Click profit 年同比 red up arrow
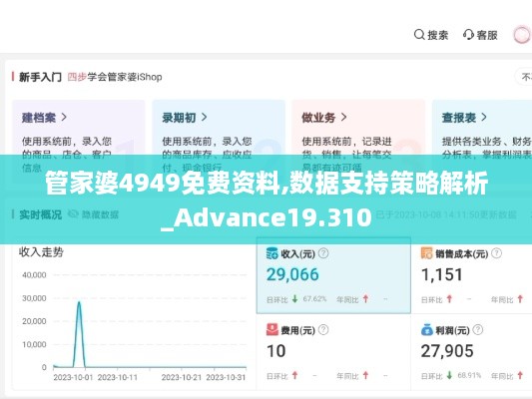Image resolution: width=532 pixels, height=399 pixels. pyautogui.click(x=520, y=375)
